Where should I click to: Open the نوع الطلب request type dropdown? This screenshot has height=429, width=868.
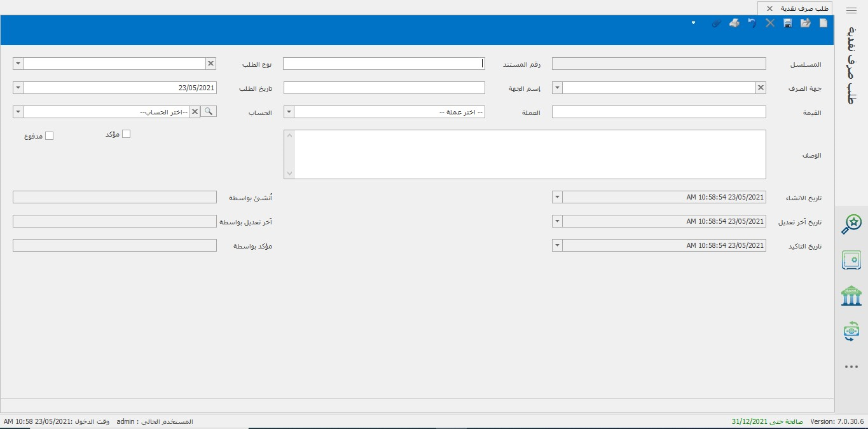18,64
